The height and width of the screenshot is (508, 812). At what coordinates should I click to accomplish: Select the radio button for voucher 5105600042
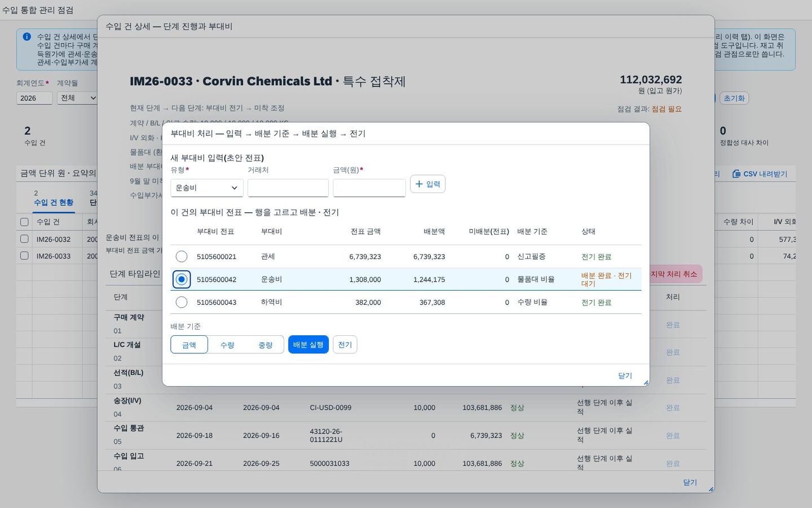click(182, 279)
